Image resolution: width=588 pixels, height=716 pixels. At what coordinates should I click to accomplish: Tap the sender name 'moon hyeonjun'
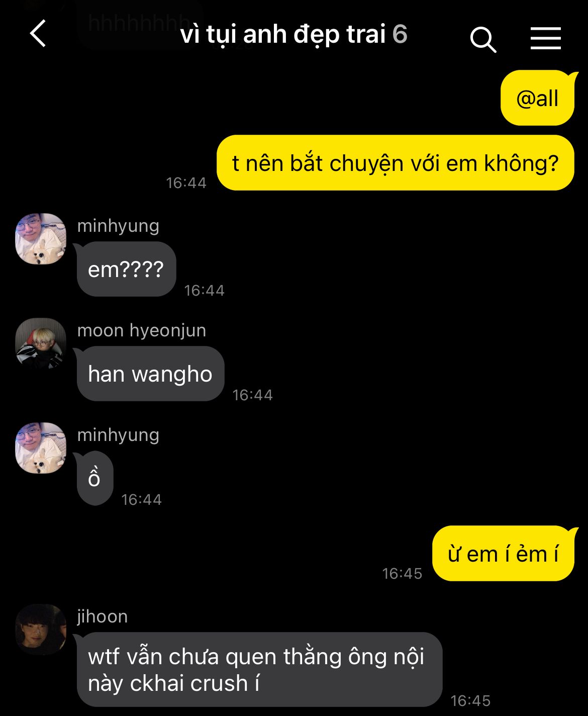(142, 330)
